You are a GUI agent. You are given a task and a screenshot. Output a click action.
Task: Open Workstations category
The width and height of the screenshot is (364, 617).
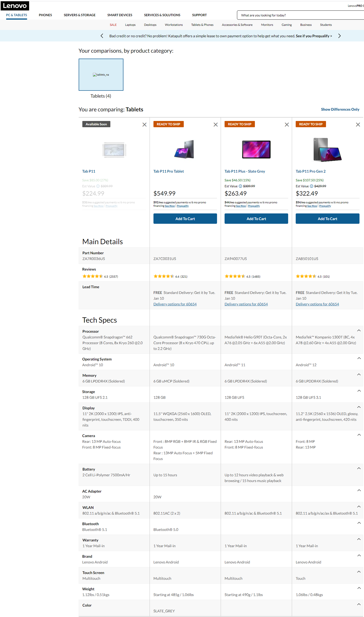click(174, 25)
